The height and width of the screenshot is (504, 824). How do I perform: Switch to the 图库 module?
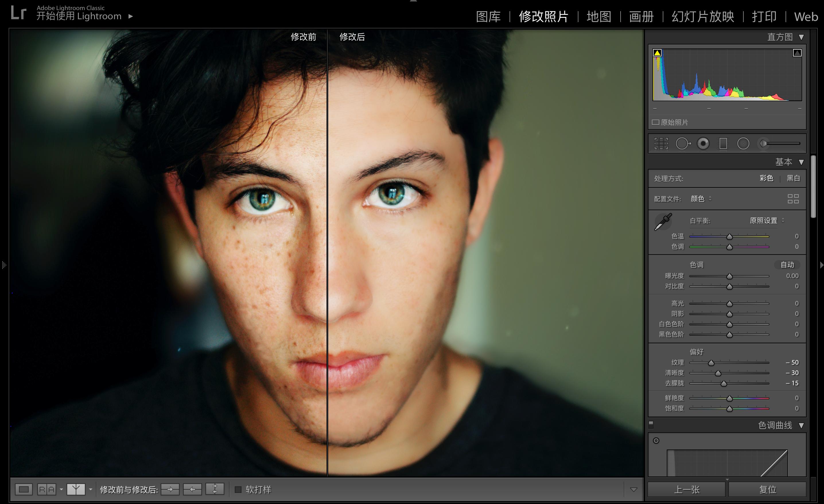pos(488,16)
